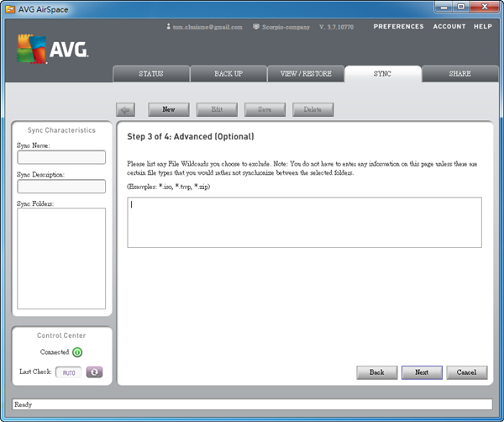This screenshot has width=504, height=422.
Task: Click the AVG AirSpace title bar icon
Action: point(10,9)
